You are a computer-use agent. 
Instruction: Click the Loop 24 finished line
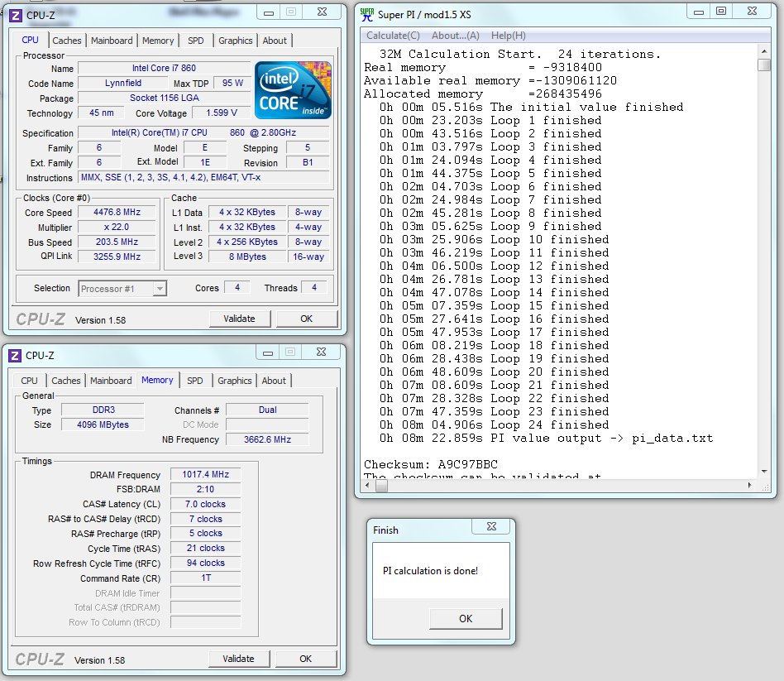(494, 424)
